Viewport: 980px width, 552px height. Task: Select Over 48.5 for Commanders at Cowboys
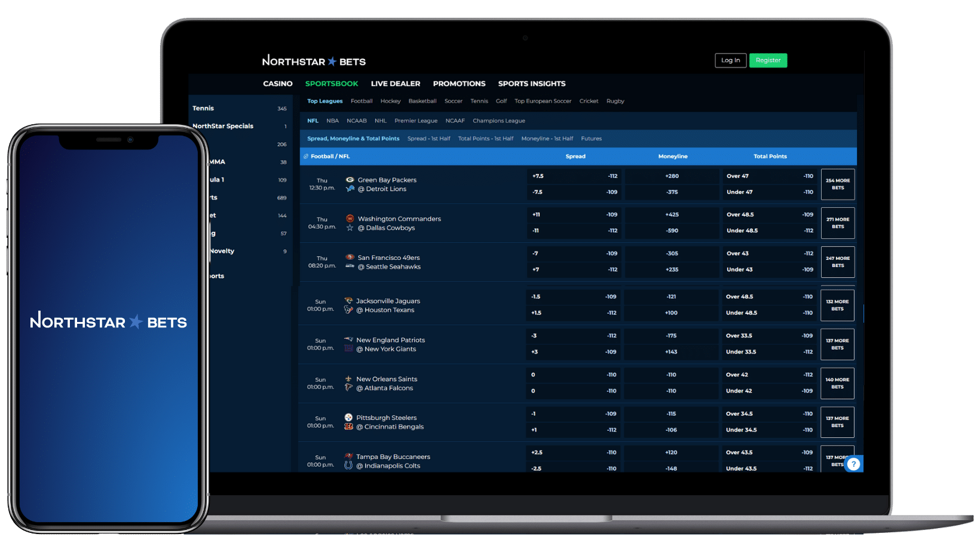pos(770,214)
